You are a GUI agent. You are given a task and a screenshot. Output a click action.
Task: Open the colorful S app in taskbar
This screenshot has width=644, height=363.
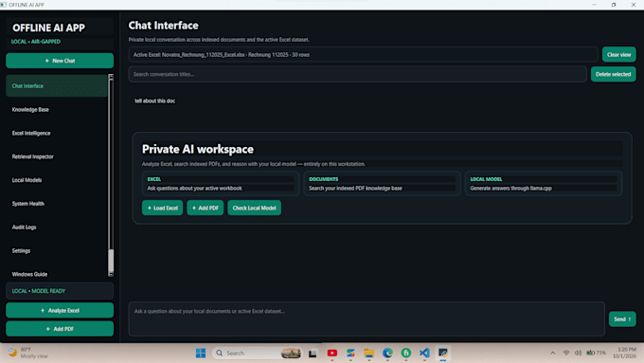(x=350, y=354)
